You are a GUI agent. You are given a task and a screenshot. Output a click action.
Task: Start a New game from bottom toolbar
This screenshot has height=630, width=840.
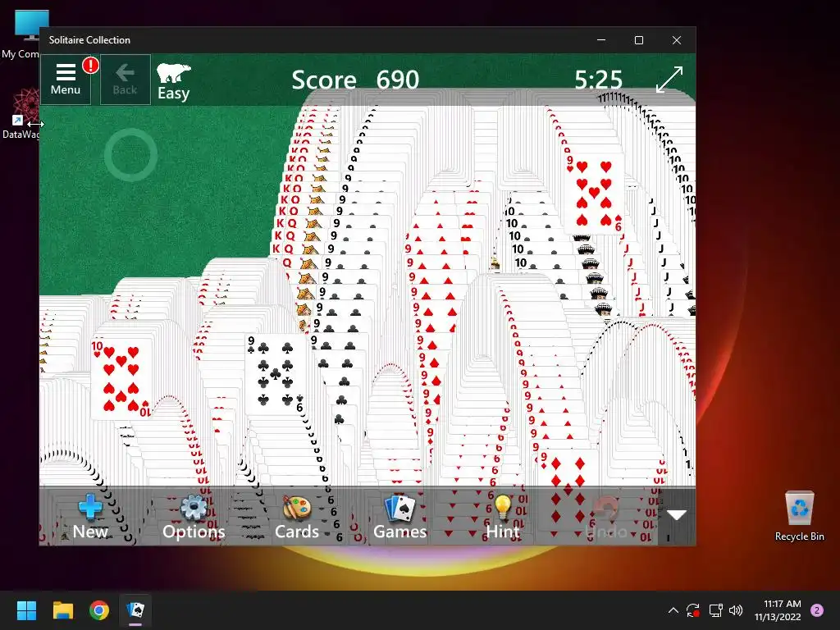coord(90,517)
